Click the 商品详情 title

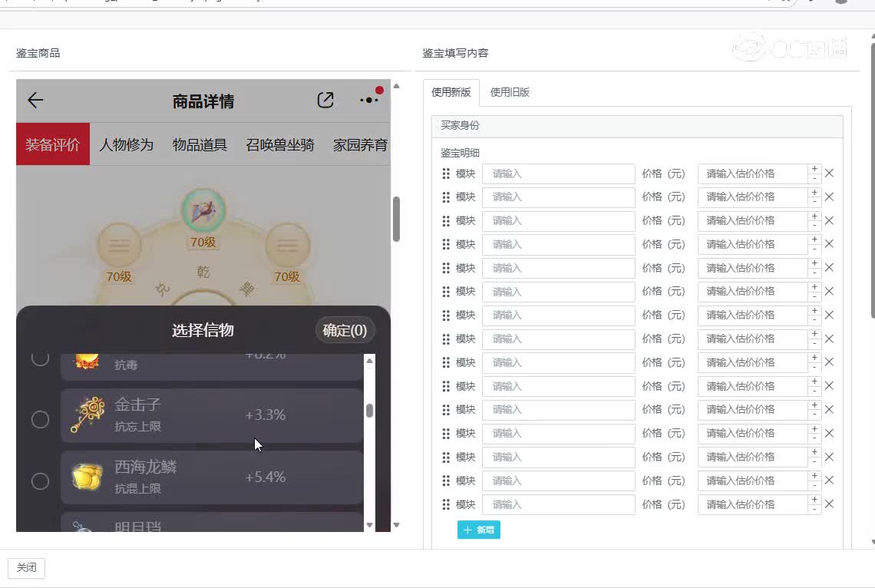[x=203, y=101]
